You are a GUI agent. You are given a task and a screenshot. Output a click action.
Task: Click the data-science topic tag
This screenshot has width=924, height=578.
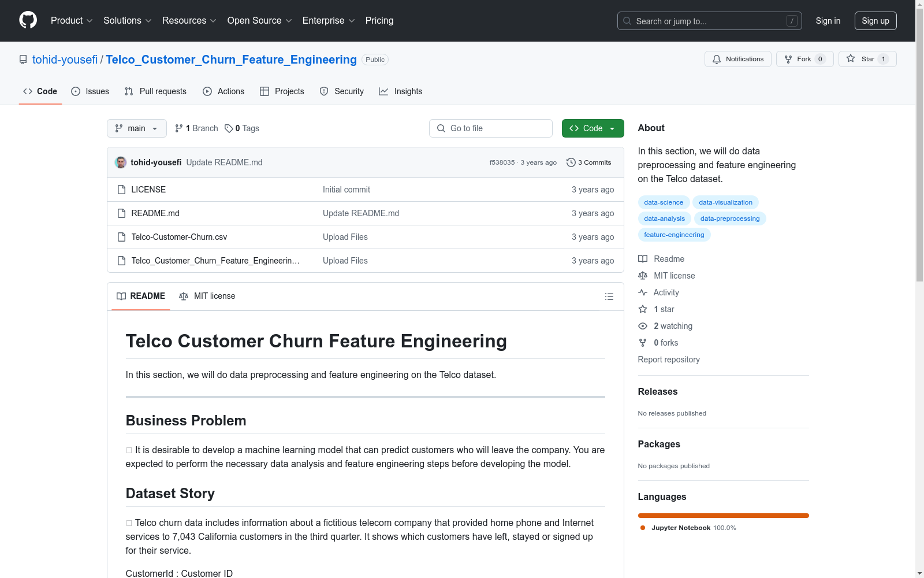tap(664, 202)
